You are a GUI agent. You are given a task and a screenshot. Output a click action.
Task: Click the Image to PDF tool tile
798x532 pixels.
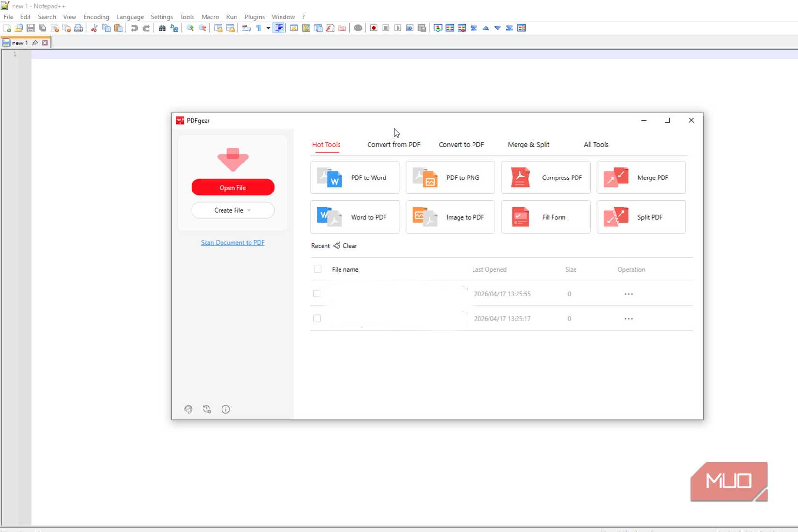450,217
